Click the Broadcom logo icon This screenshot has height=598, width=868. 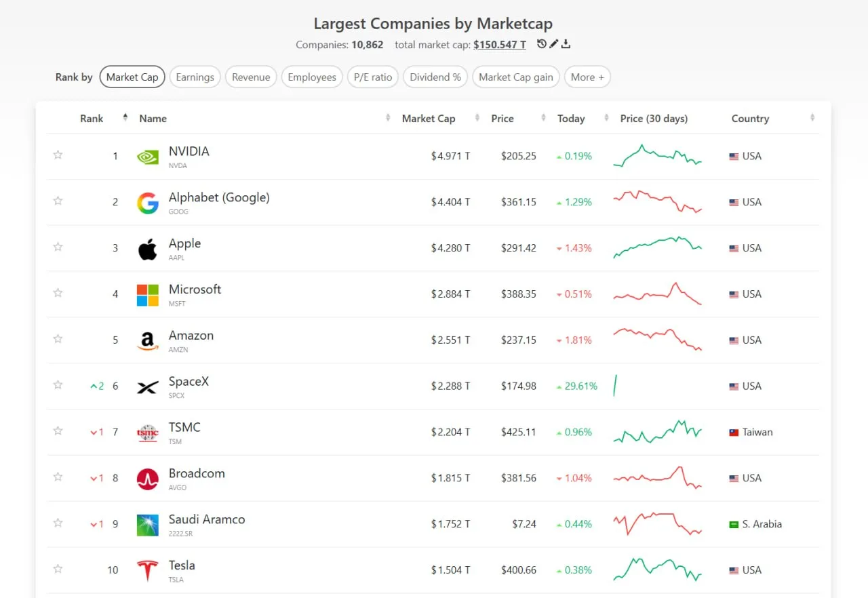coord(147,479)
